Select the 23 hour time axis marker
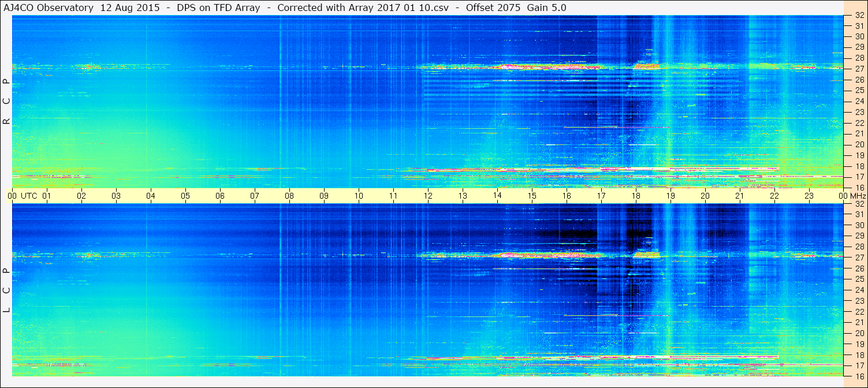This screenshot has width=868, height=388. click(809, 196)
